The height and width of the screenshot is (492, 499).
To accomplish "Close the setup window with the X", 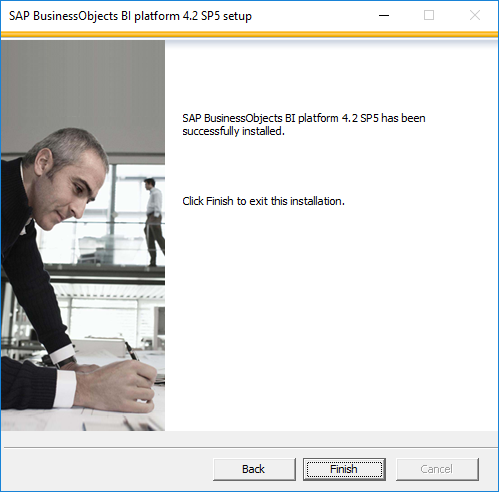I will [475, 15].
